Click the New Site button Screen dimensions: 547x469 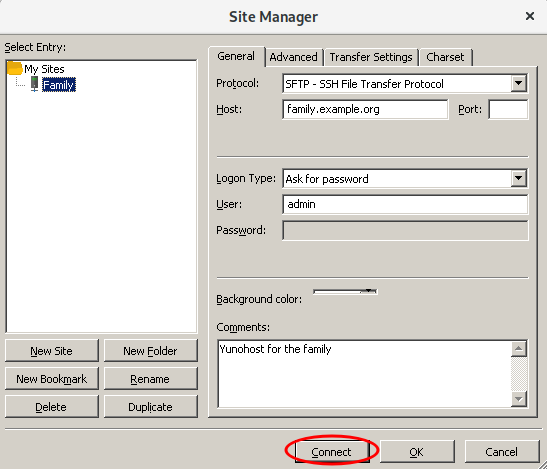pyautogui.click(x=52, y=351)
